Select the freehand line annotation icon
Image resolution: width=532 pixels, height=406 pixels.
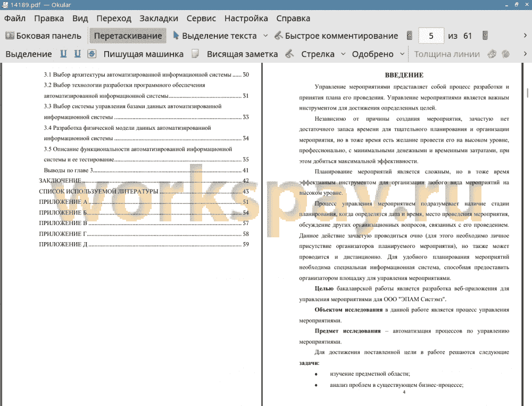coord(289,54)
